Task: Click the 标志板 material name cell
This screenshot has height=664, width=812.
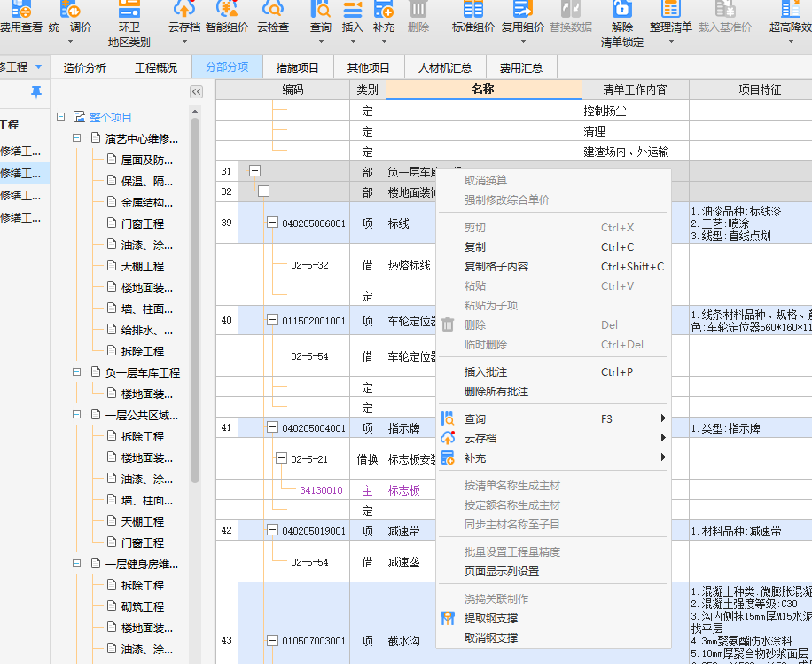Action: (x=404, y=490)
